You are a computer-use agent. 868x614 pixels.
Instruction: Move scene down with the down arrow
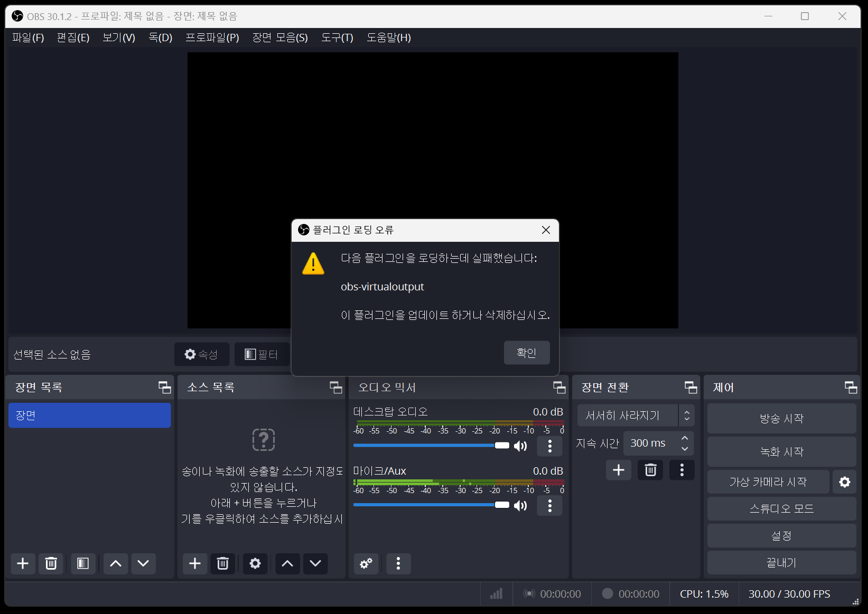pos(143,563)
